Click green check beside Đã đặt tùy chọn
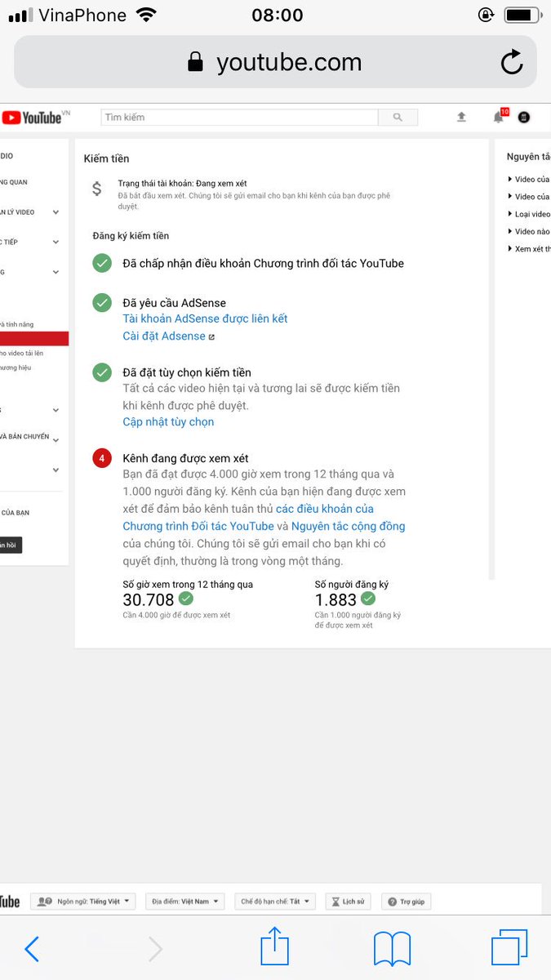 pyautogui.click(x=102, y=372)
